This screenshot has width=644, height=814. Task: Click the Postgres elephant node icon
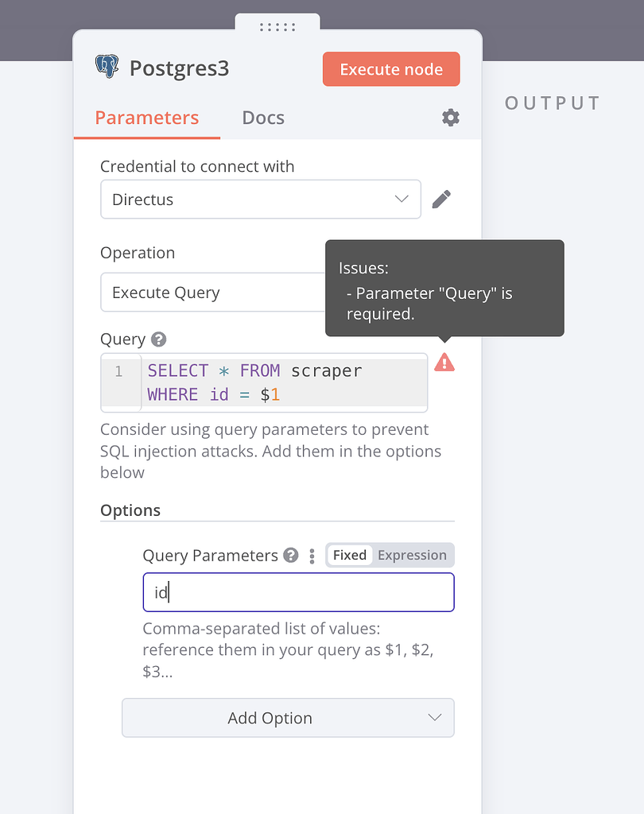coord(107,67)
